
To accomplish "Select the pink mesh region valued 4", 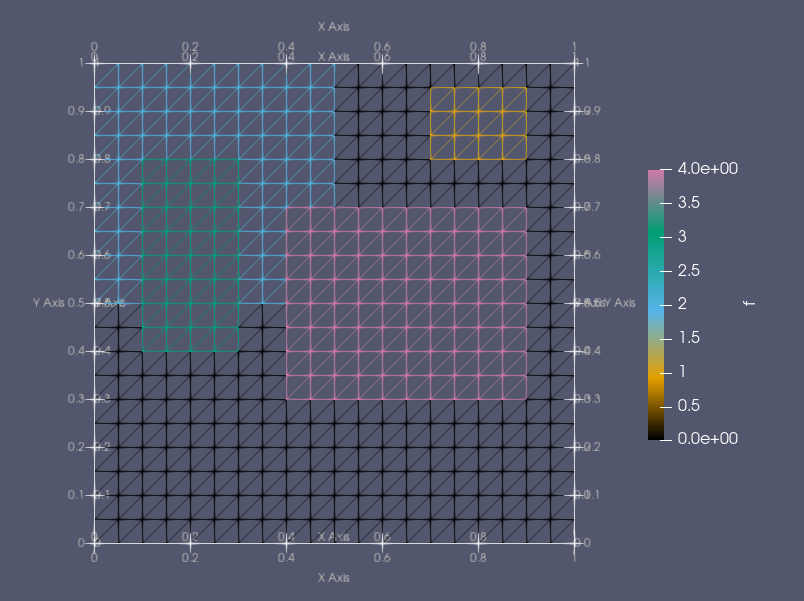I will [406, 303].
